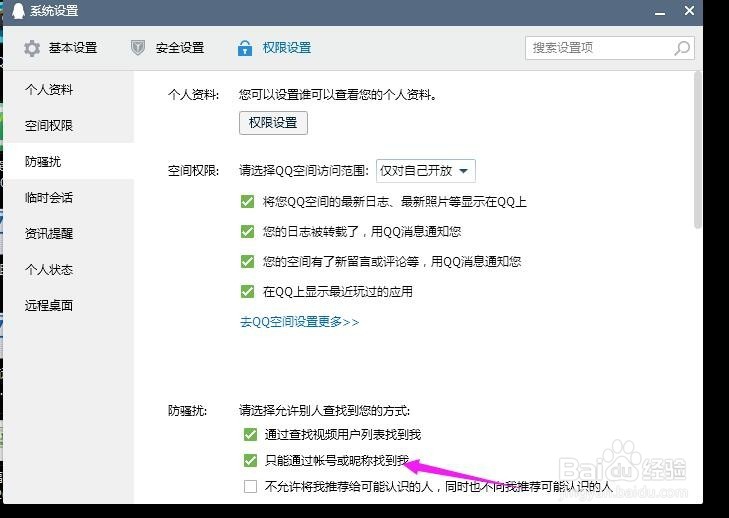Click the vertical scrollbar of settings panel
The width and height of the screenshot is (729, 518).
(x=697, y=150)
